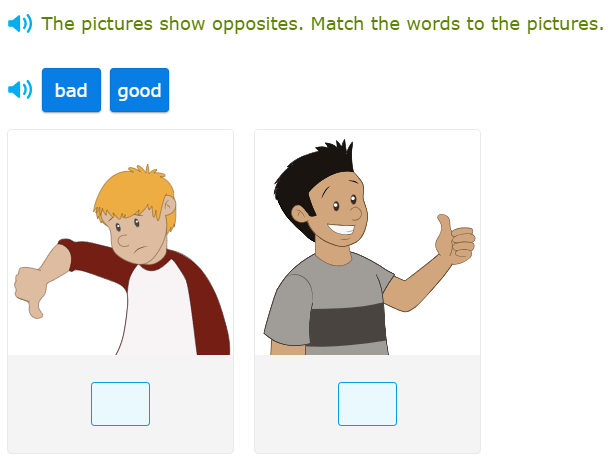Play audio for the word choices
This screenshot has height=466, width=608.
[x=20, y=91]
